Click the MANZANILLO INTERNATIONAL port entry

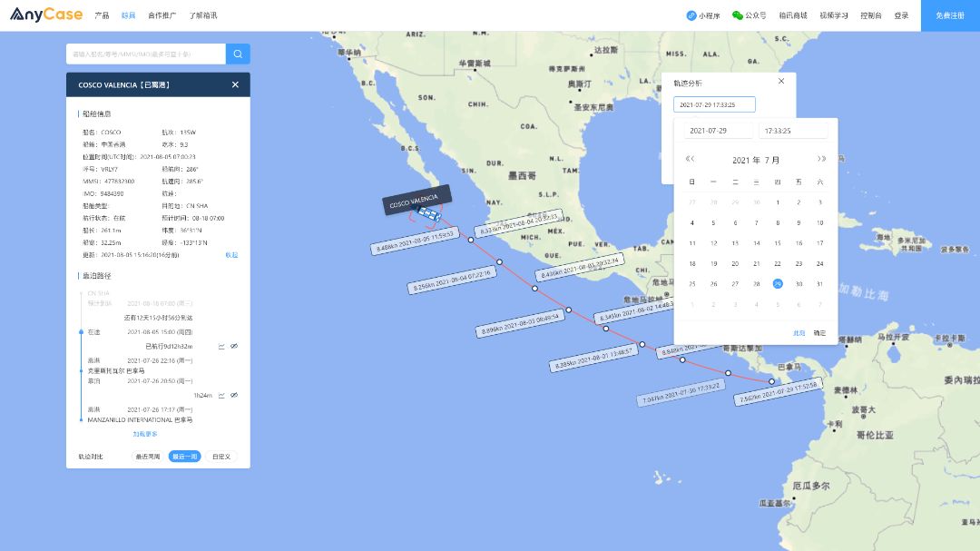coord(140,420)
